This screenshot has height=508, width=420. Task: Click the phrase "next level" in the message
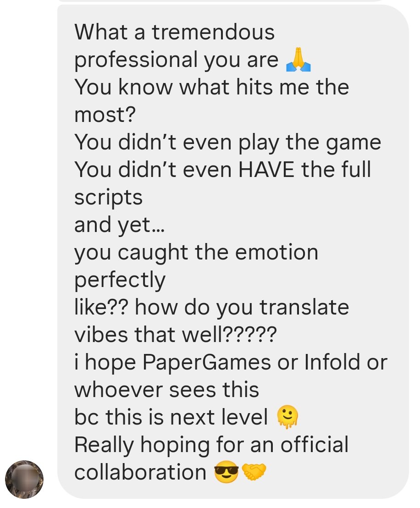pos(219,417)
